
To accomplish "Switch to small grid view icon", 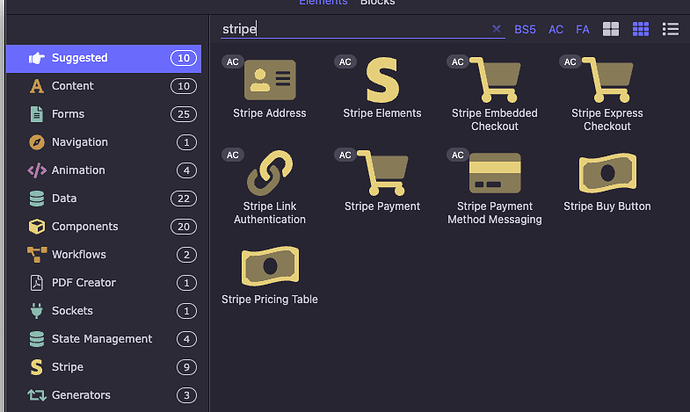I will (x=641, y=29).
